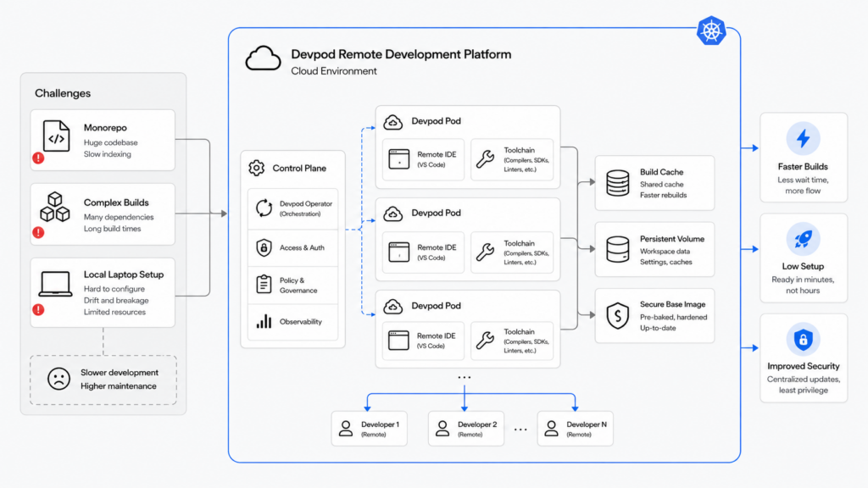Open the Developer 1 (Remote) box
The height and width of the screenshot is (488, 868).
click(370, 428)
